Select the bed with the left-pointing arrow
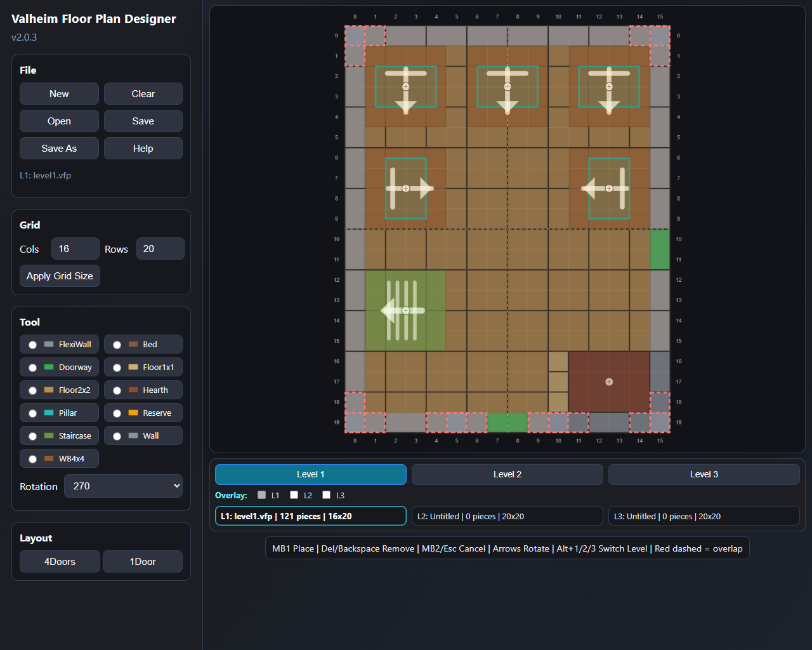 click(609, 188)
